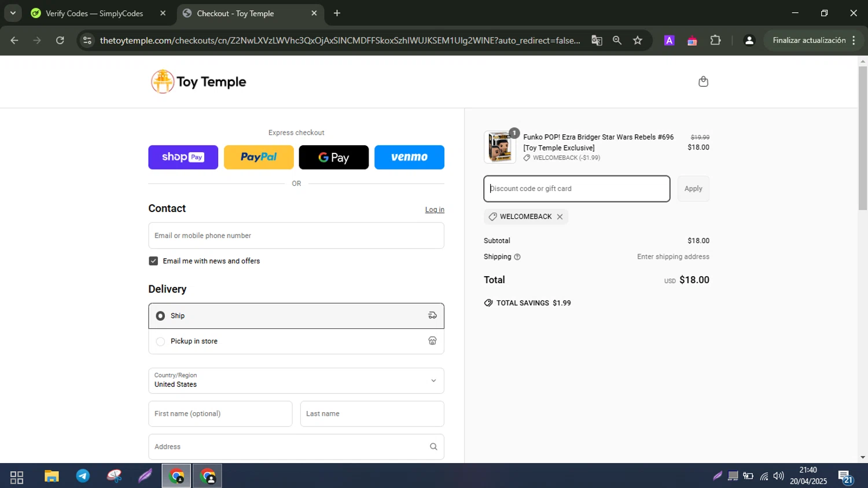Open the Extensions puzzle piece menu
Screen dimensions: 868x488
coord(715,41)
